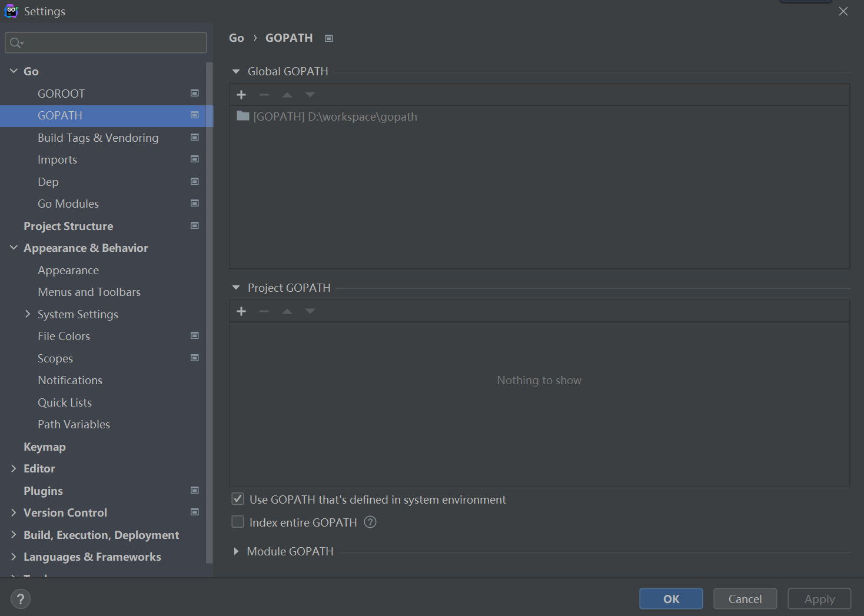Collapse the Go tree node

pos(14,71)
